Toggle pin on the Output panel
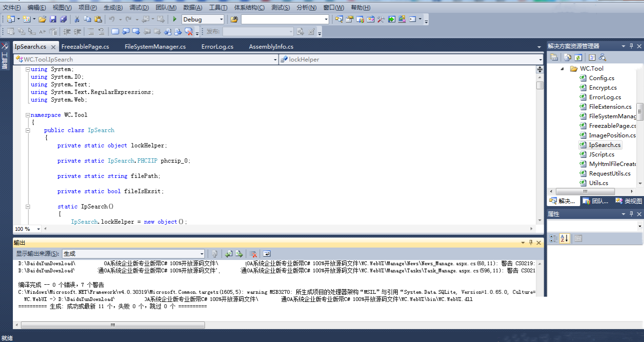This screenshot has width=644, height=342. [530, 243]
